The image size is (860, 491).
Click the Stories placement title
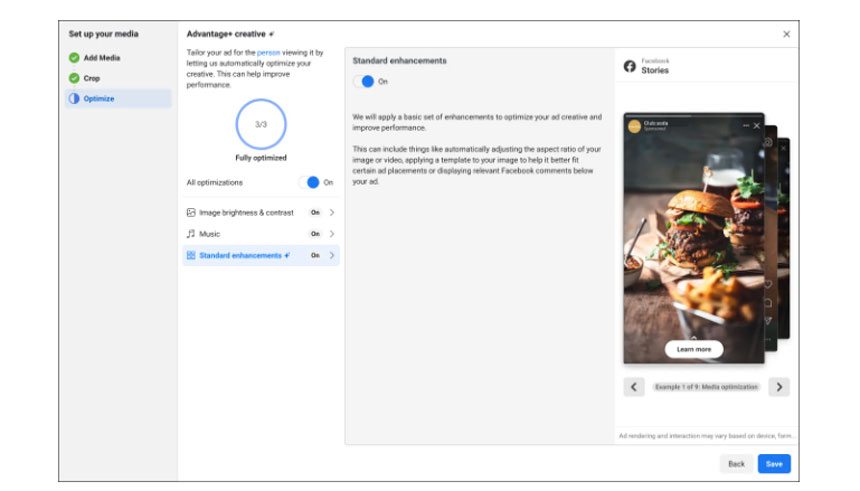655,70
